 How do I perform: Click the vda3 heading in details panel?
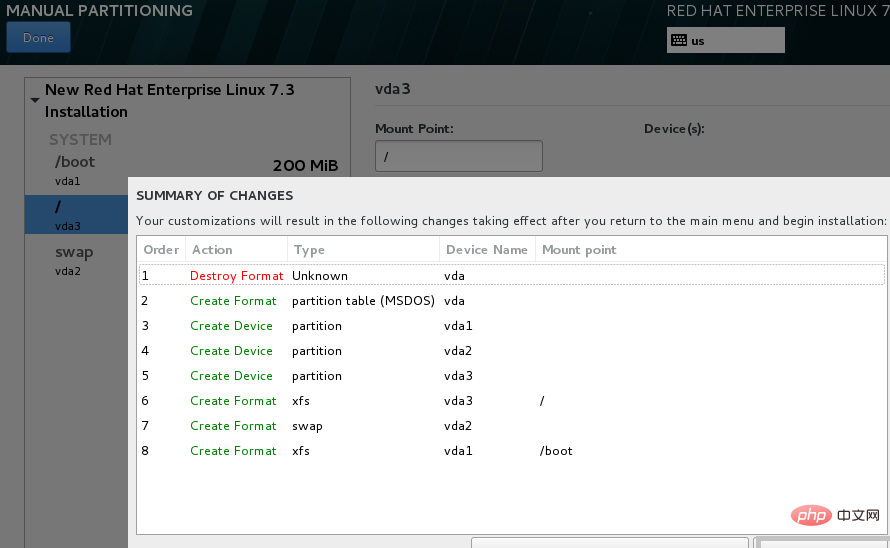[x=393, y=89]
